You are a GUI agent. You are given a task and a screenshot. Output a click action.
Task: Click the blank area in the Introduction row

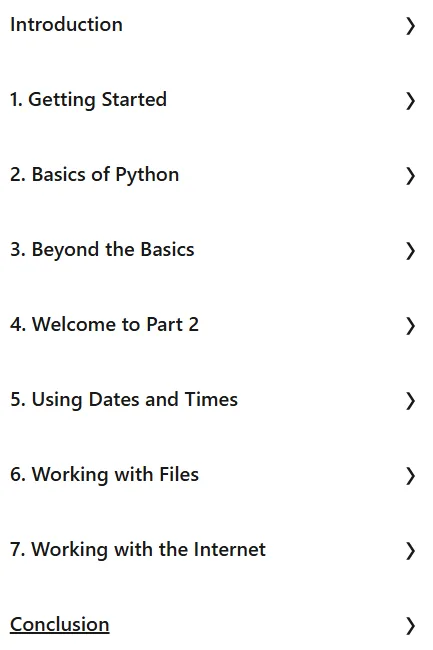point(264,26)
